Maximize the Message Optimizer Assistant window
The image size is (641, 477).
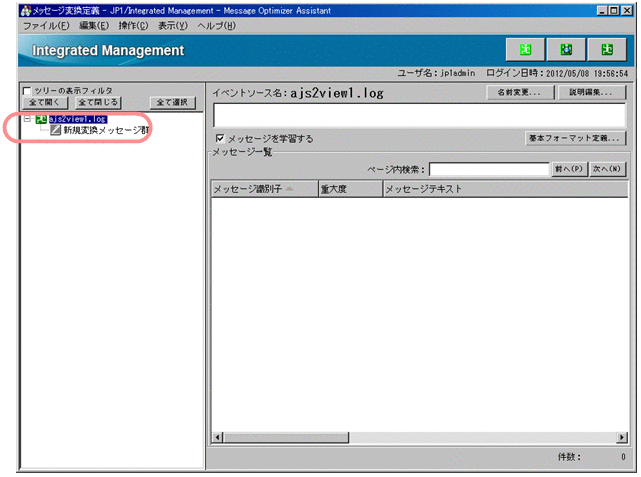pyautogui.click(x=614, y=11)
